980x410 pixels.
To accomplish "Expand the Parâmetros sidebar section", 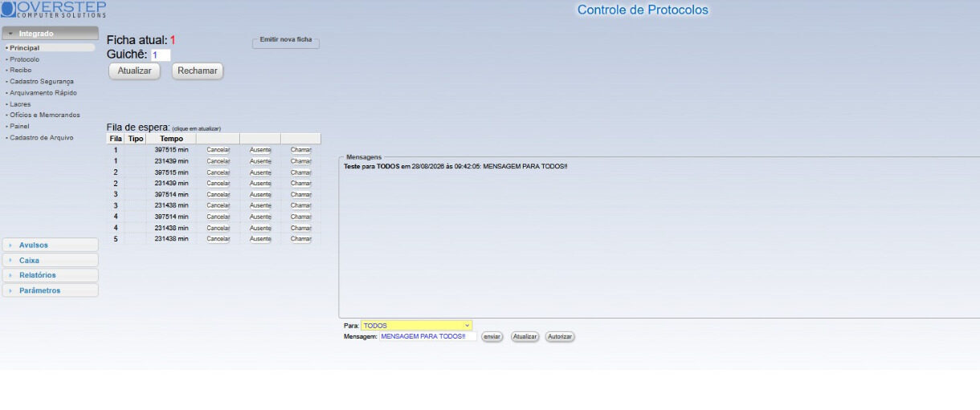I will tap(50, 290).
